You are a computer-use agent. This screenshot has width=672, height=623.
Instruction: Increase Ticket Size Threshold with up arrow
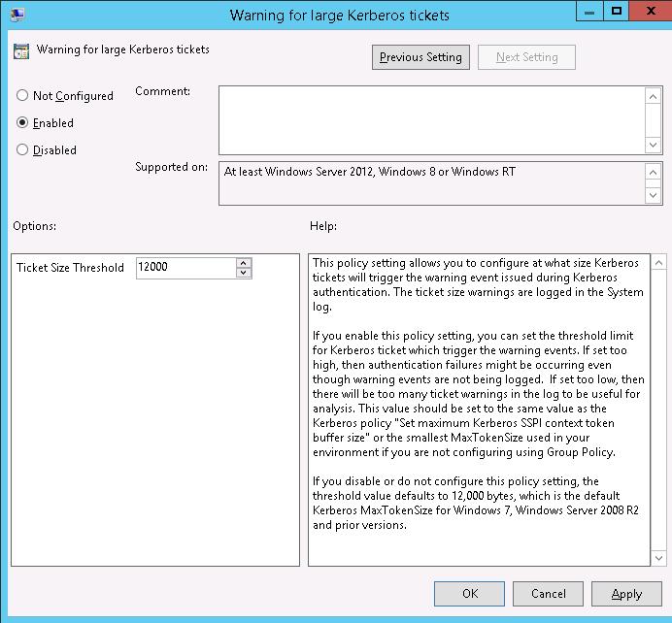[243, 263]
